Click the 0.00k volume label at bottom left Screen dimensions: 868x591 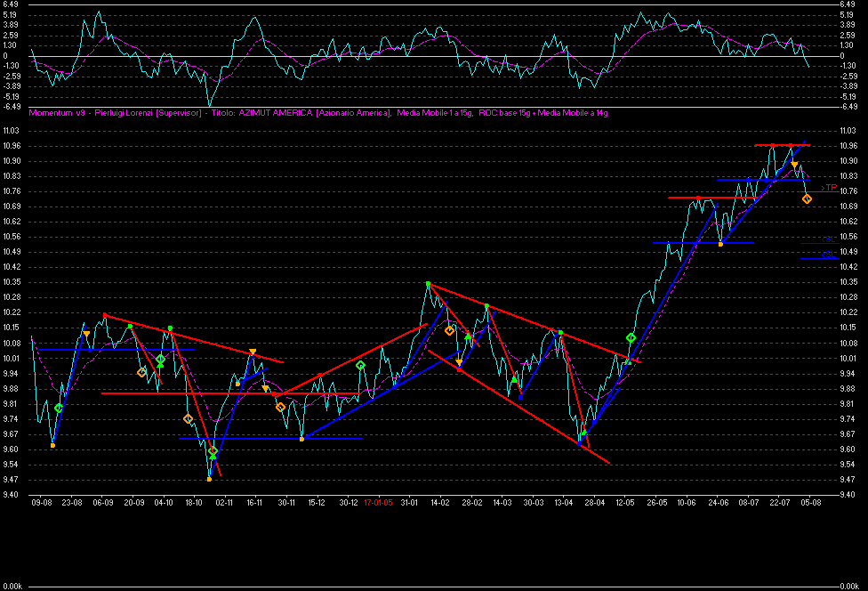(12, 585)
